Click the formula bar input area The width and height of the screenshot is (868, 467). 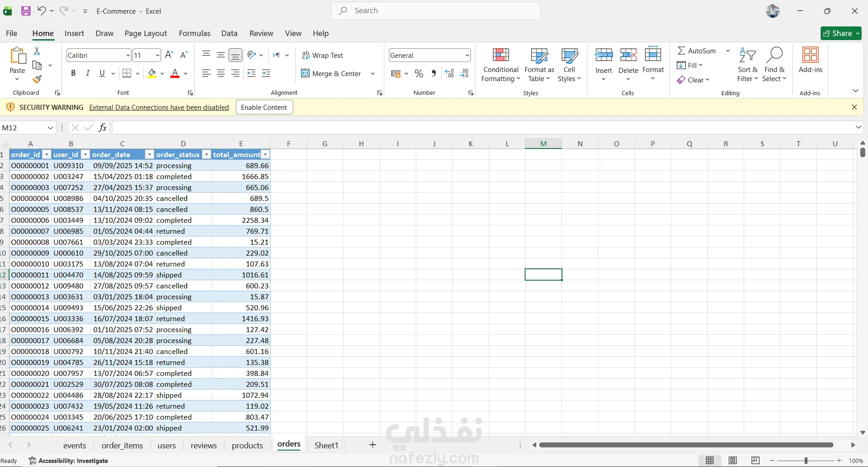tap(483, 128)
